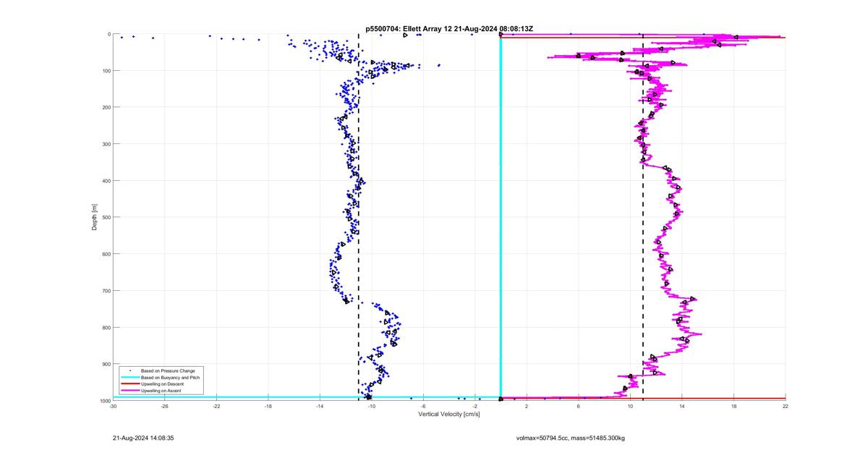Screen dimensions: 868x450
Task: Click the velocity axis tick label '-6'
Action: (x=423, y=406)
